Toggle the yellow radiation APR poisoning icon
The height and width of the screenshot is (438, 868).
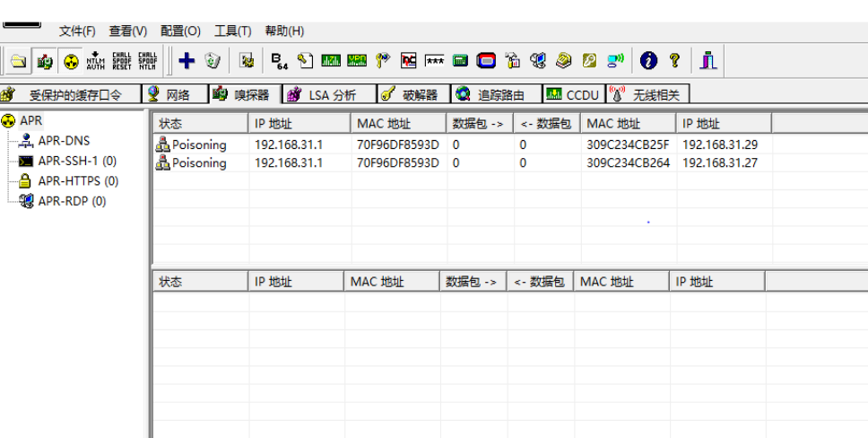[71, 60]
